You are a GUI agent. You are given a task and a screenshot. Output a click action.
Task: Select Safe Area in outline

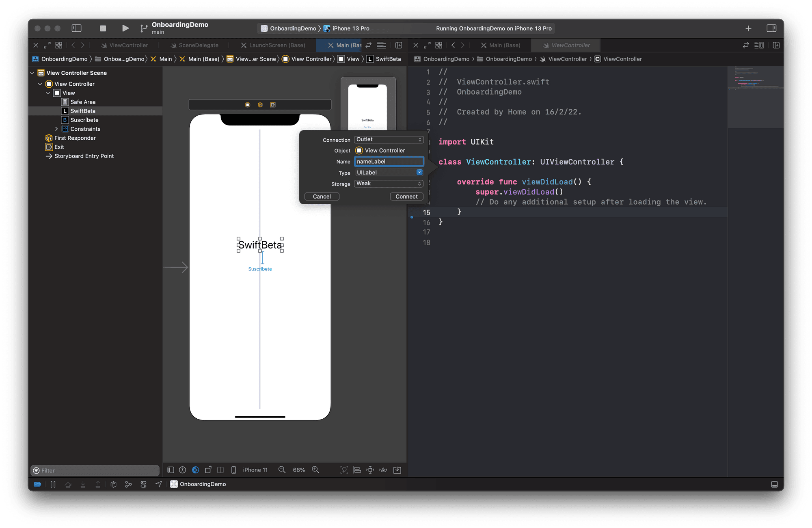(83, 102)
